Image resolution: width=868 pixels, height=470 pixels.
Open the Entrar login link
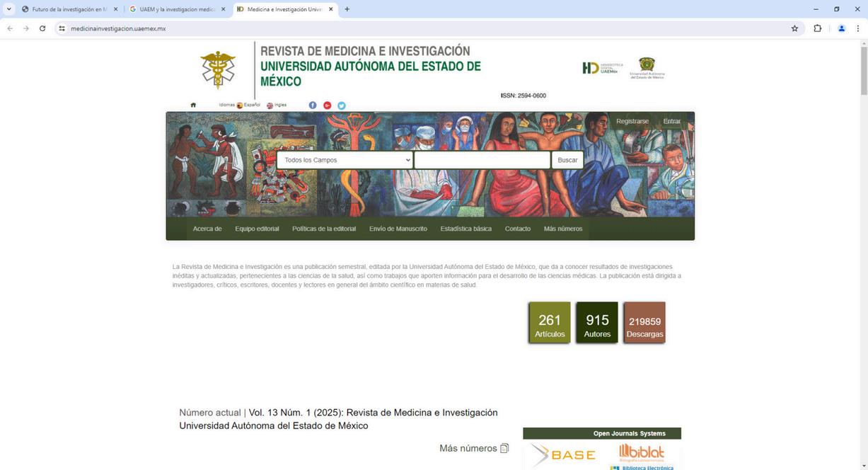pos(671,121)
